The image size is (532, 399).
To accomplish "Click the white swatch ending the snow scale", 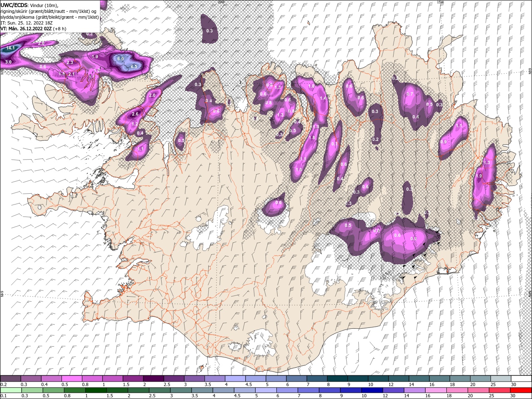I will 521,379.
